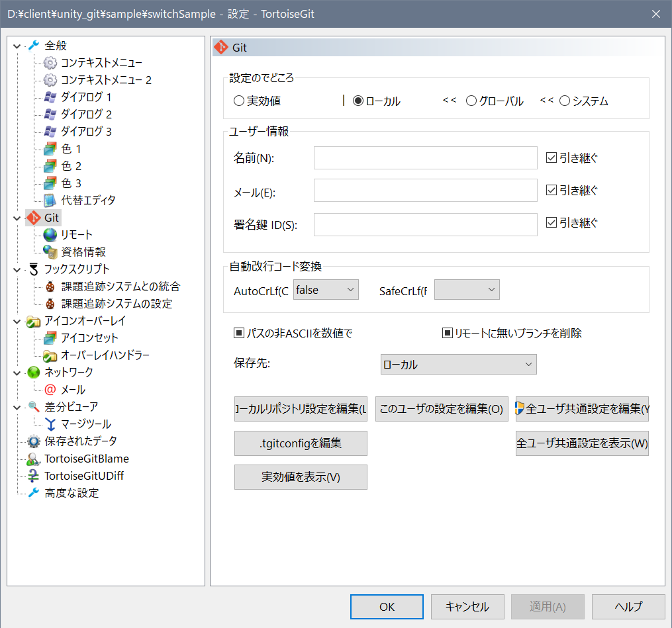Toggle リモートに無いブランチを削除 checkbox
The width and height of the screenshot is (672, 628).
click(x=447, y=334)
